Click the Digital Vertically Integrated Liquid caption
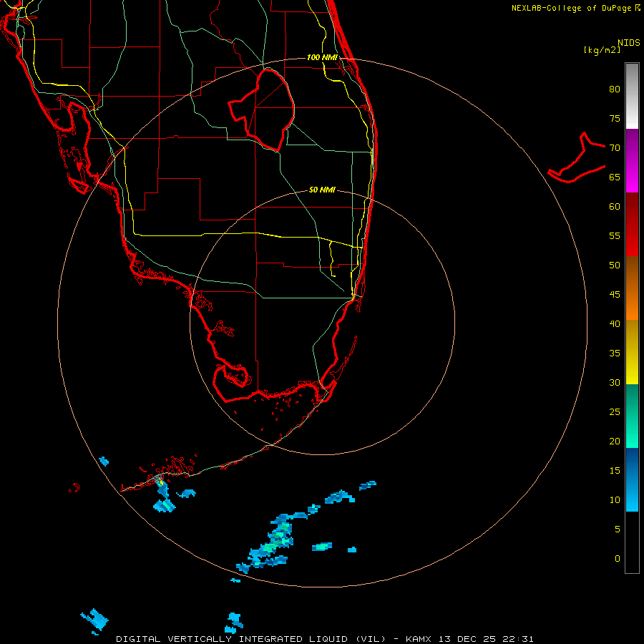The image size is (644, 644). 324,639
